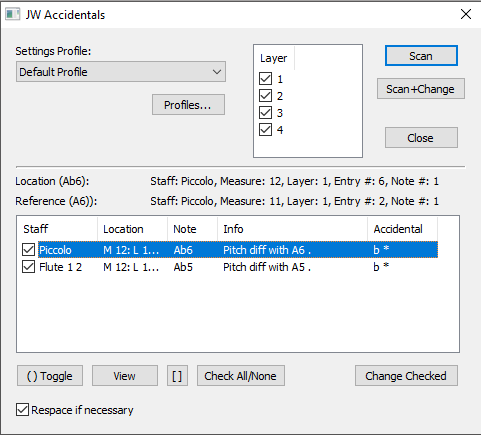Disable Layer 3 in layer list

[x=265, y=113]
